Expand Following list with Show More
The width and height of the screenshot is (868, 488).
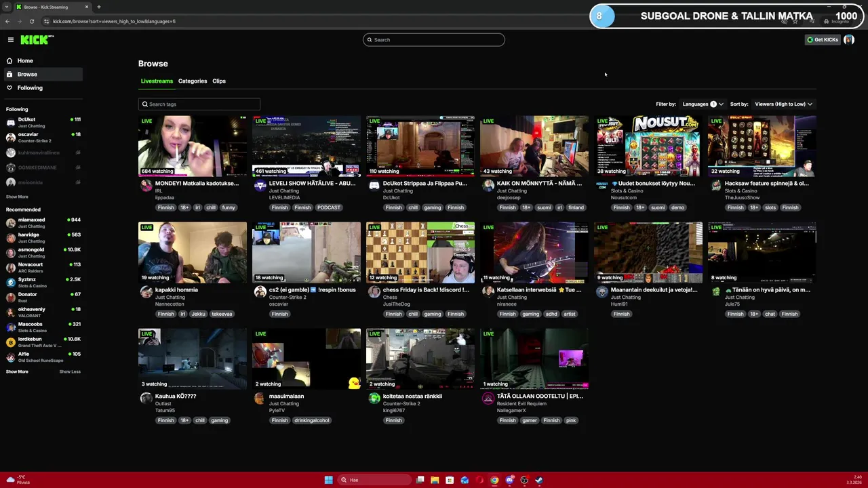[17, 197]
